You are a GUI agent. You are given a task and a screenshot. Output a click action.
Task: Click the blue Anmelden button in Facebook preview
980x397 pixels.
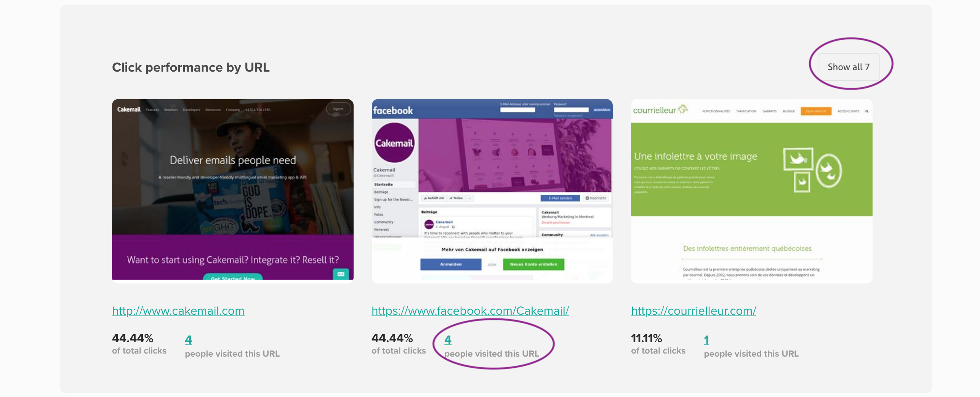coord(451,264)
